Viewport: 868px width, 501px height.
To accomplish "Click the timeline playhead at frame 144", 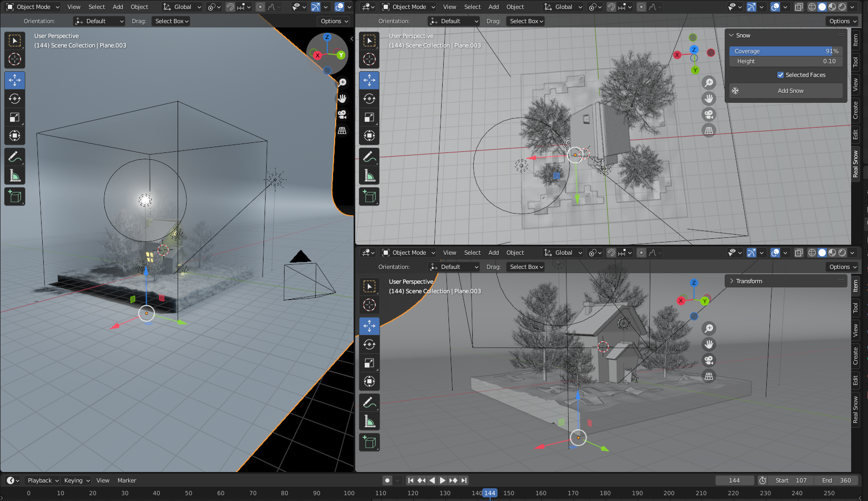I will (490, 493).
